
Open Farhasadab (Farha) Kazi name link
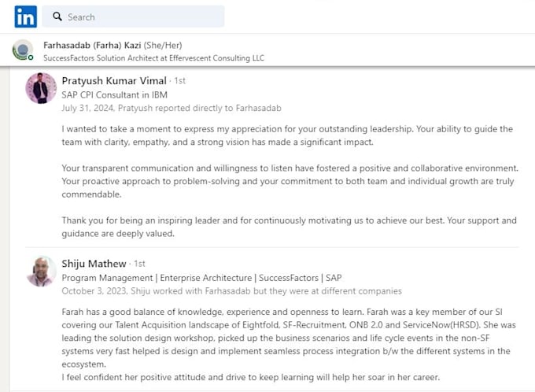[92, 45]
